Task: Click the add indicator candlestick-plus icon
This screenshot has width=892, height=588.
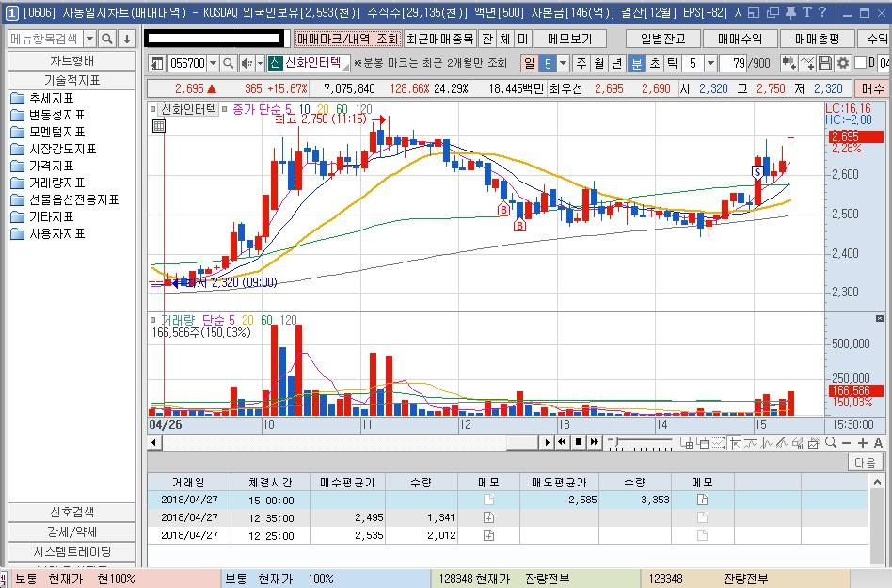Action: coord(788,63)
